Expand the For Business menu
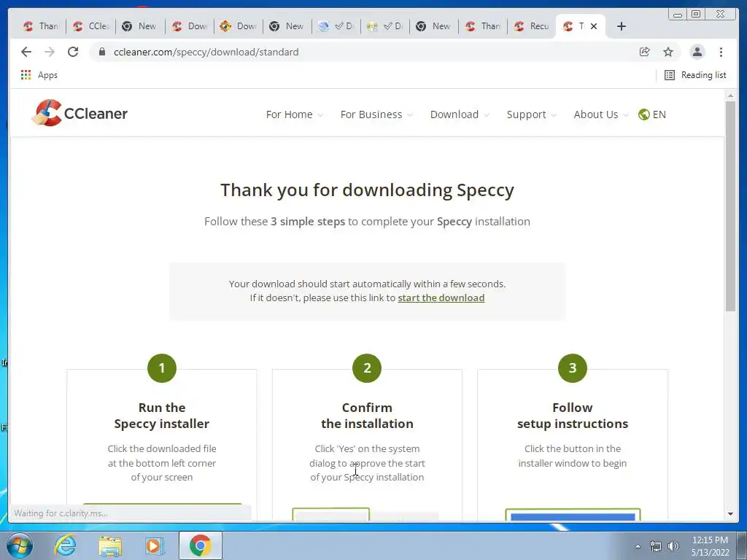The image size is (747, 560). click(x=376, y=114)
